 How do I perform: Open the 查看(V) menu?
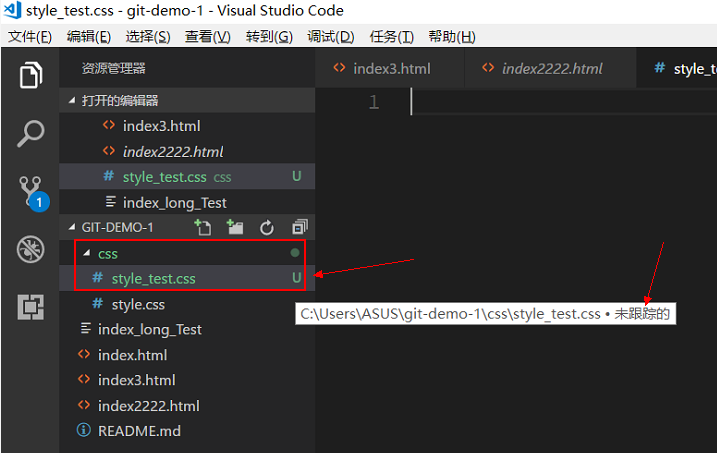pos(208,36)
